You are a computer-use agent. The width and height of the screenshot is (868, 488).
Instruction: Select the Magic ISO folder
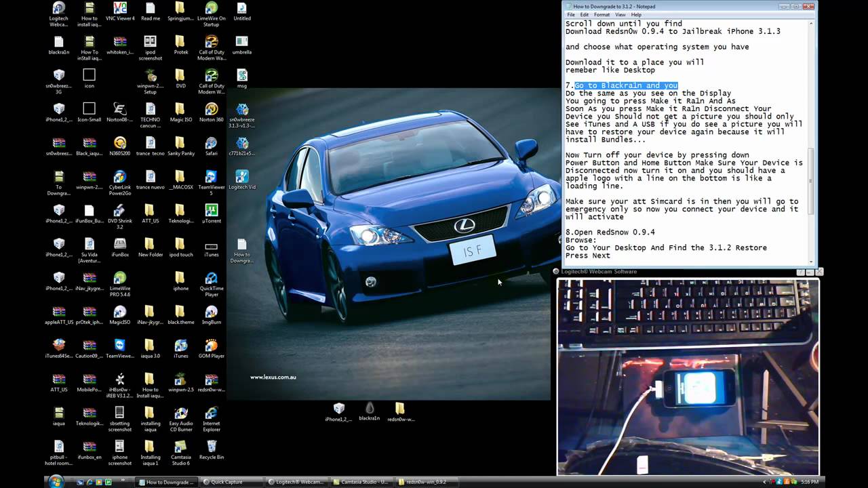[180, 113]
